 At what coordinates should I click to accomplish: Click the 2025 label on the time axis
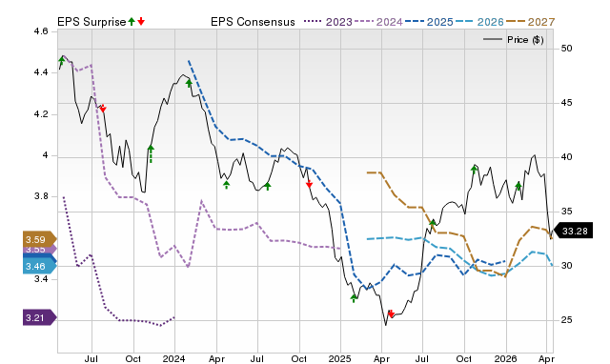click(x=339, y=358)
